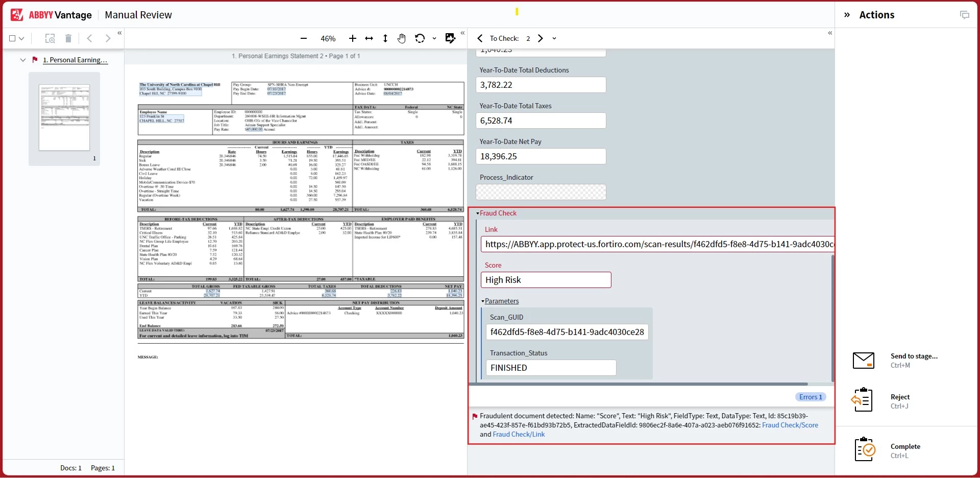The width and height of the screenshot is (980, 478).
Task: Toggle the select-all documents checkbox
Action: pos(12,38)
